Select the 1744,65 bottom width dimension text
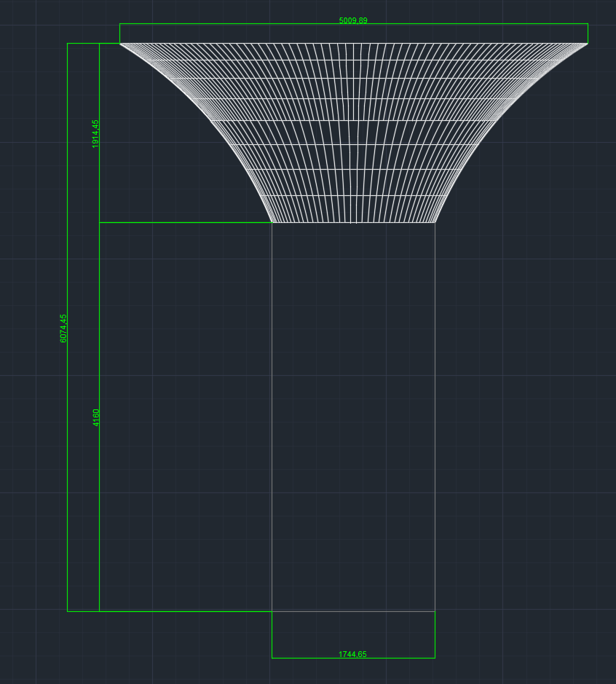Screen dimensions: 616x684 coord(353,654)
